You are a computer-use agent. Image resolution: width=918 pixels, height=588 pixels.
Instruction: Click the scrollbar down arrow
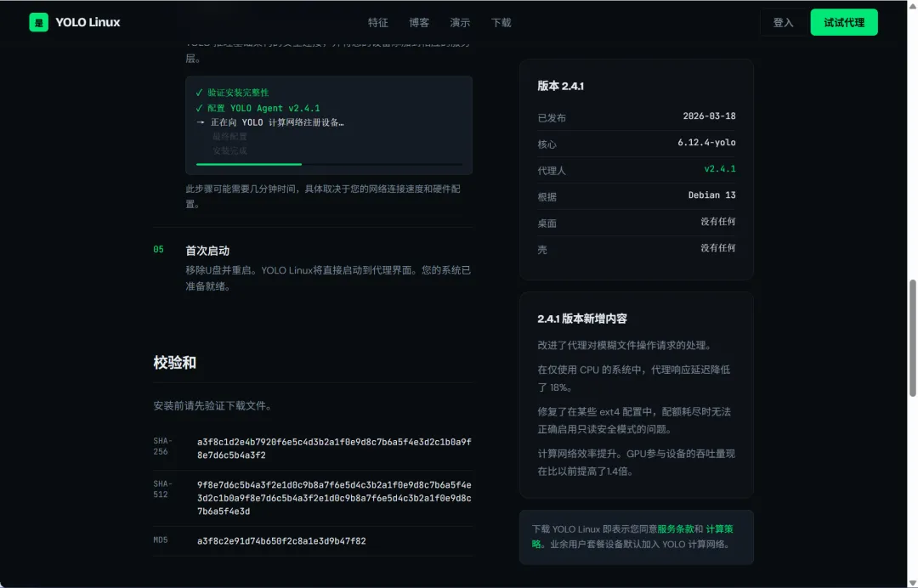tap(912, 583)
